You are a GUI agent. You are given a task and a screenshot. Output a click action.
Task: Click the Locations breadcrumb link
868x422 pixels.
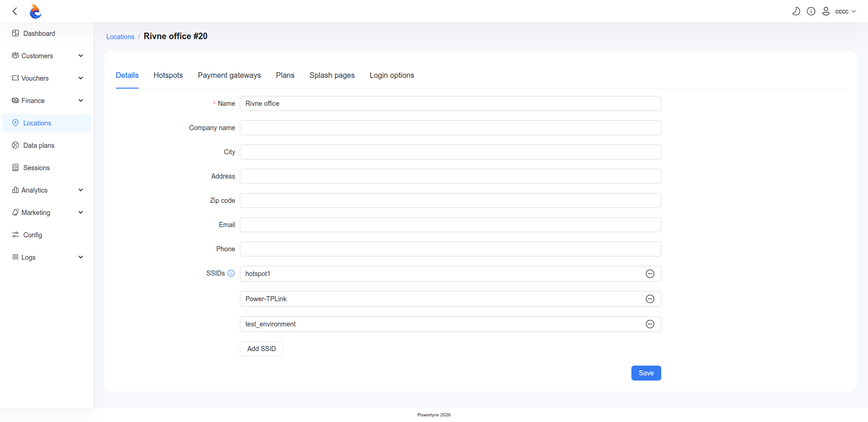120,37
